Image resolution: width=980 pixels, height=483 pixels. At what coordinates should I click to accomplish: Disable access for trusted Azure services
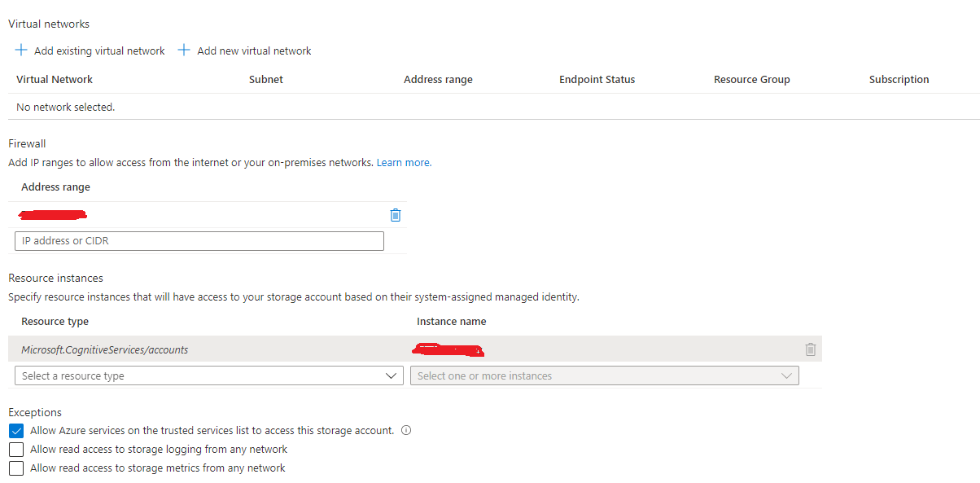click(15, 430)
